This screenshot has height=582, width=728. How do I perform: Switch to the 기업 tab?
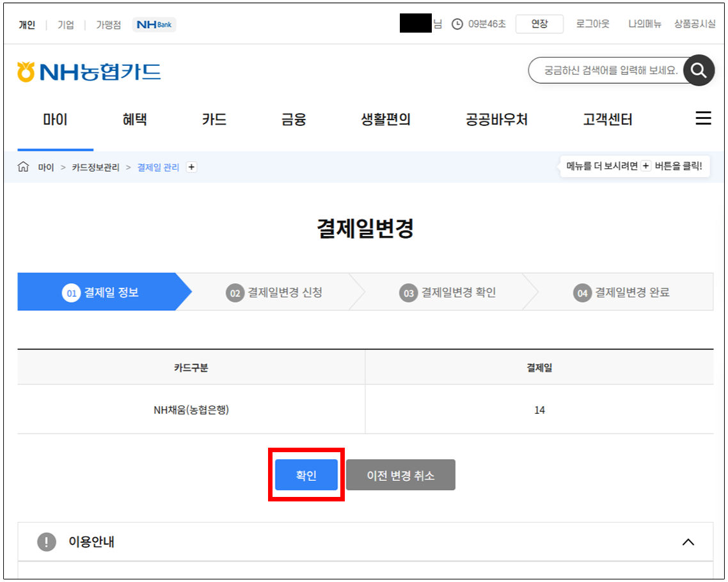click(x=65, y=25)
